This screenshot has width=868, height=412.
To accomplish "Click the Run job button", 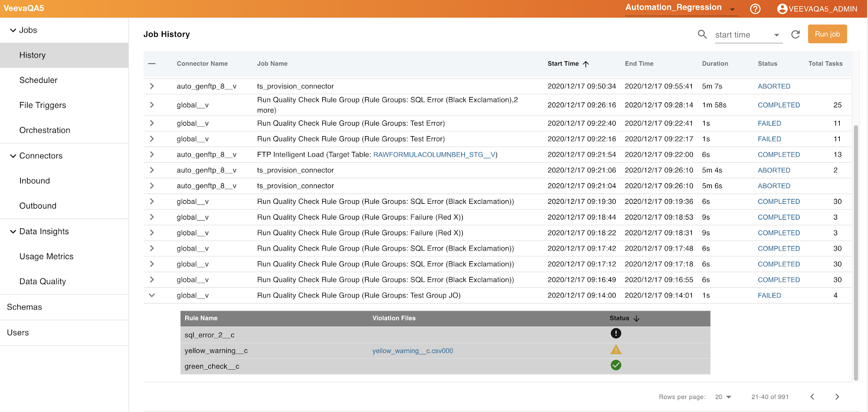I will click(x=827, y=34).
